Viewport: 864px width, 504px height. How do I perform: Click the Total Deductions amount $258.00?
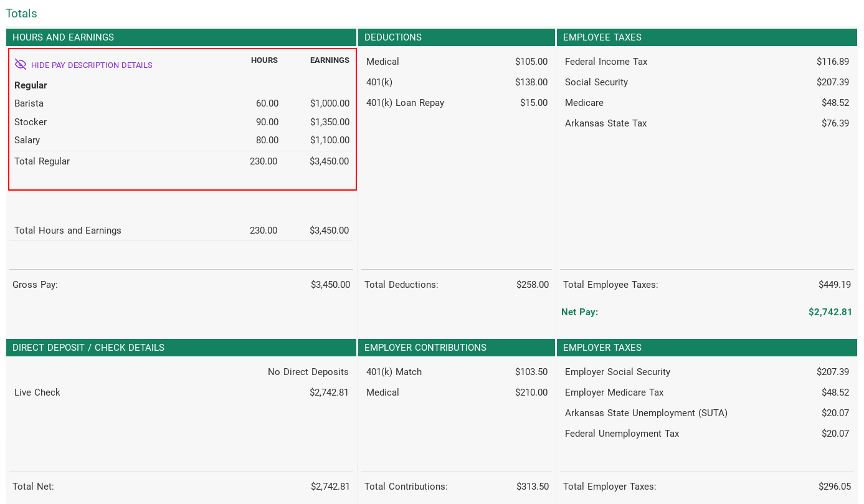pyautogui.click(x=533, y=285)
